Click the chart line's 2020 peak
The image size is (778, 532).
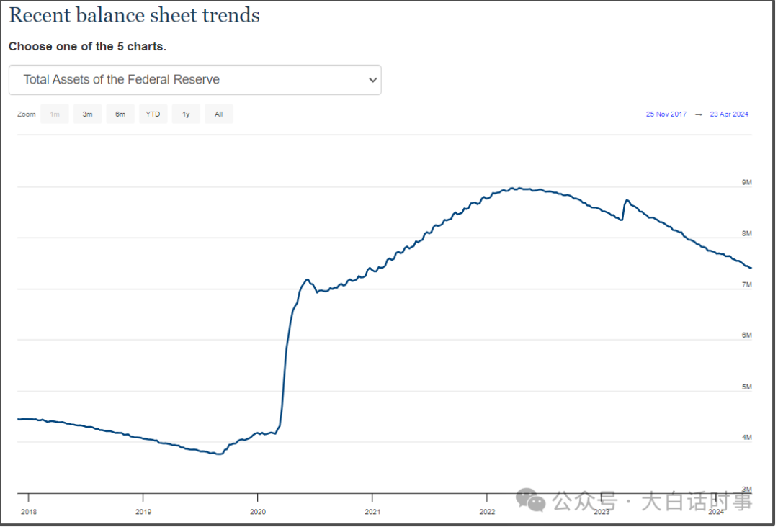coord(308,281)
